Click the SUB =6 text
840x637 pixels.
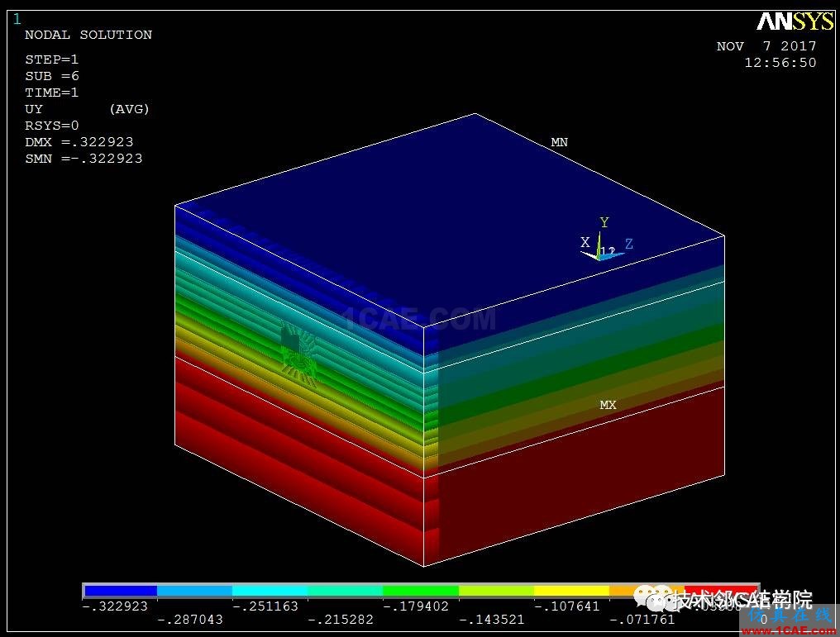[52, 76]
